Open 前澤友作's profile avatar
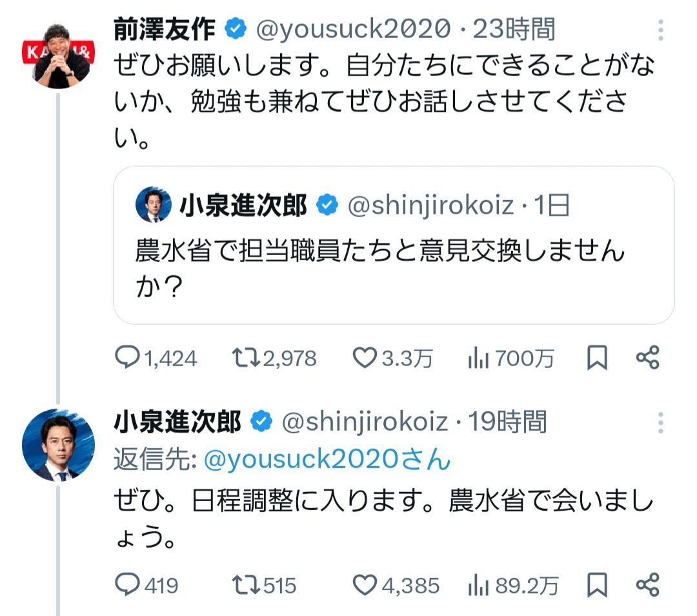 [58, 57]
